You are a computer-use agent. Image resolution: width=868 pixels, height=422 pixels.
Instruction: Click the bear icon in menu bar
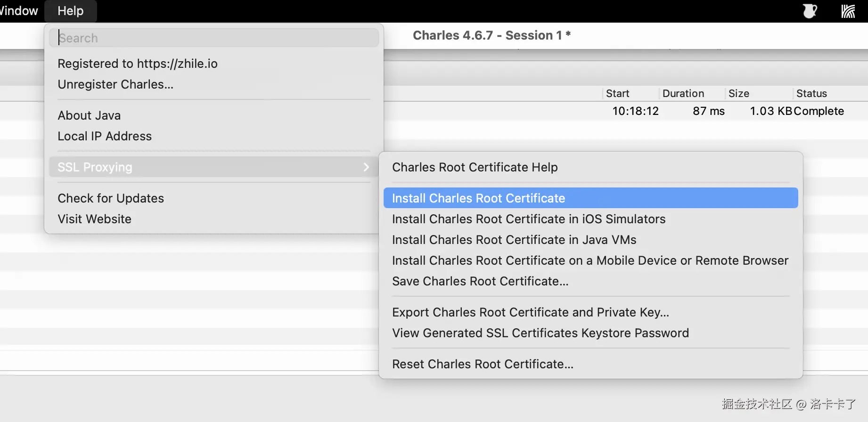tap(810, 11)
